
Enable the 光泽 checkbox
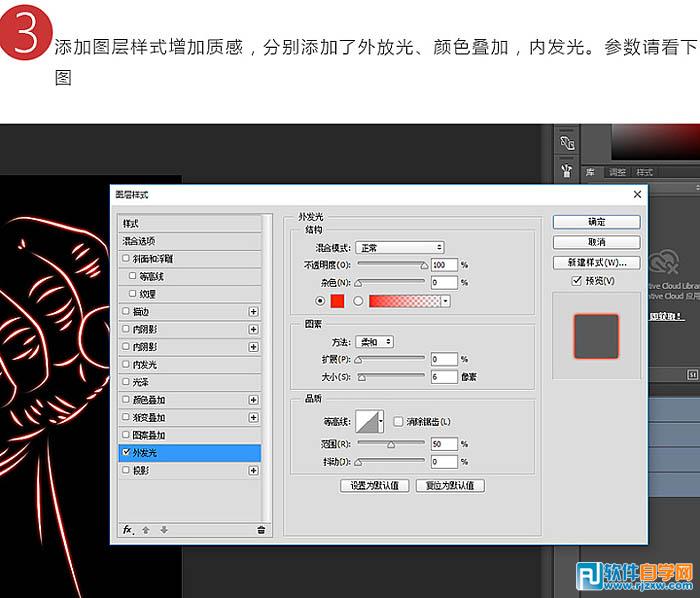coord(125,382)
